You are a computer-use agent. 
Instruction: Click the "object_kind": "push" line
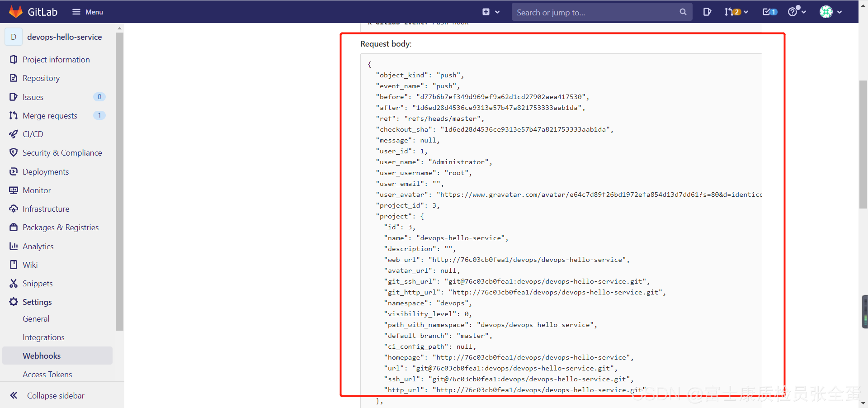point(420,75)
